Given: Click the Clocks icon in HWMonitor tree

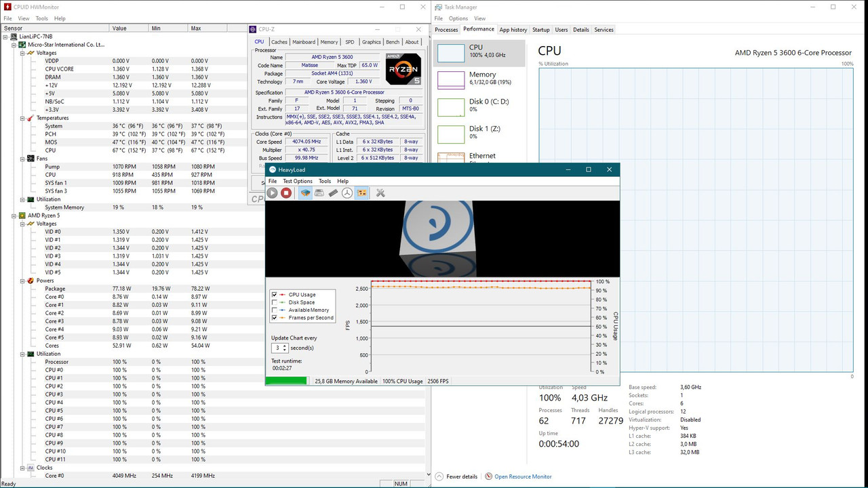Looking at the screenshot, I should click(x=31, y=468).
